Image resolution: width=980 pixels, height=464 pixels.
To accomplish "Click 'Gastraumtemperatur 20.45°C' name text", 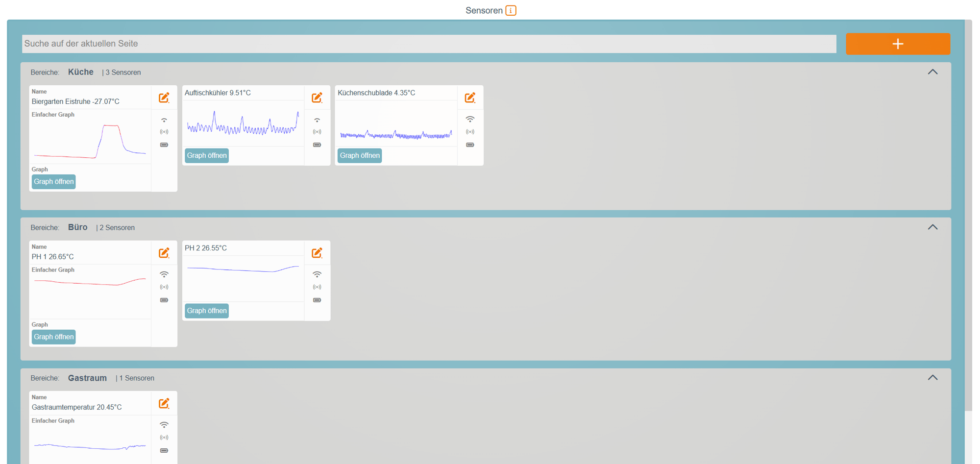I will point(77,407).
